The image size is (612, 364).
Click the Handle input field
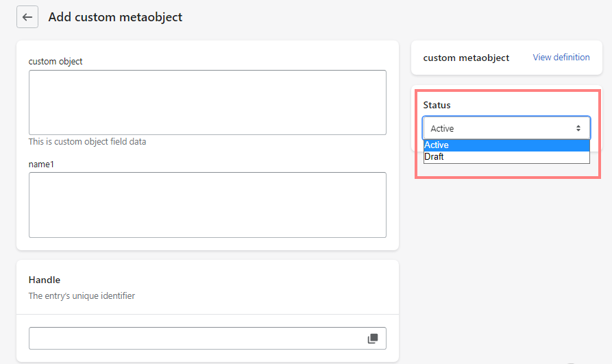[195, 339]
